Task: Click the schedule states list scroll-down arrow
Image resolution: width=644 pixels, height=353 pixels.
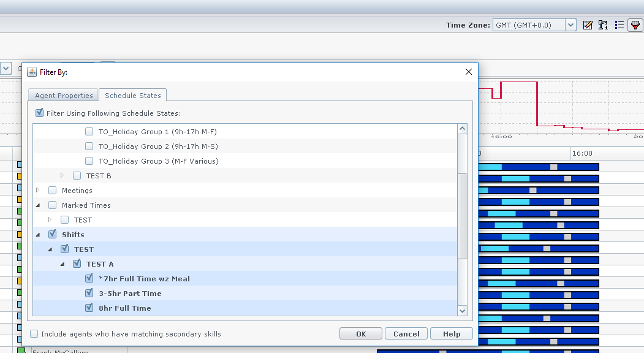Action: [x=462, y=311]
